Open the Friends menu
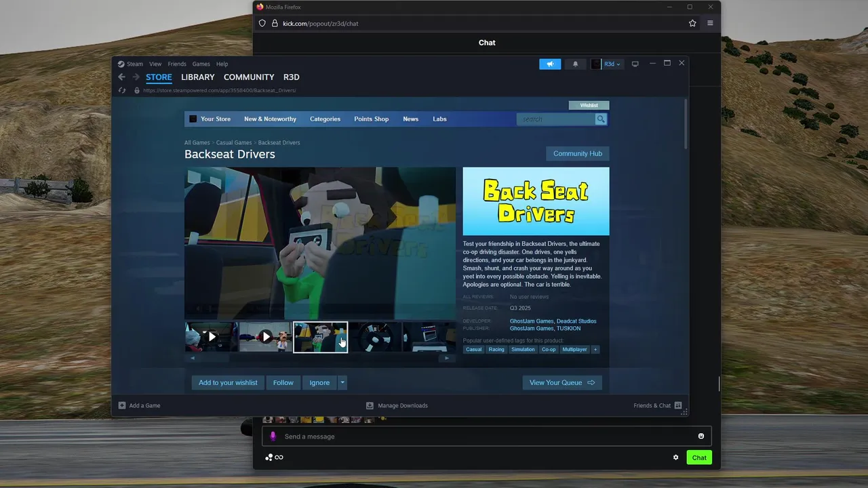 (x=177, y=64)
